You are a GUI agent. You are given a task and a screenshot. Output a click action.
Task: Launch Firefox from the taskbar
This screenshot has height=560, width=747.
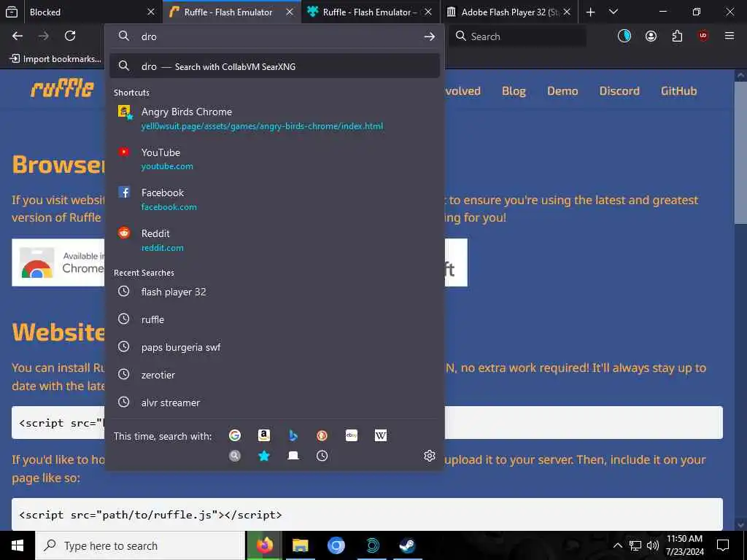point(265,545)
